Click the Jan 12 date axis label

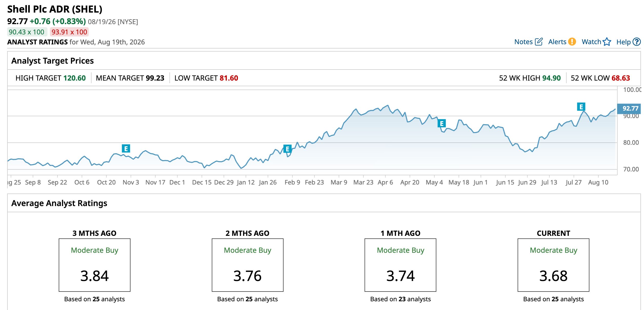pos(246,182)
